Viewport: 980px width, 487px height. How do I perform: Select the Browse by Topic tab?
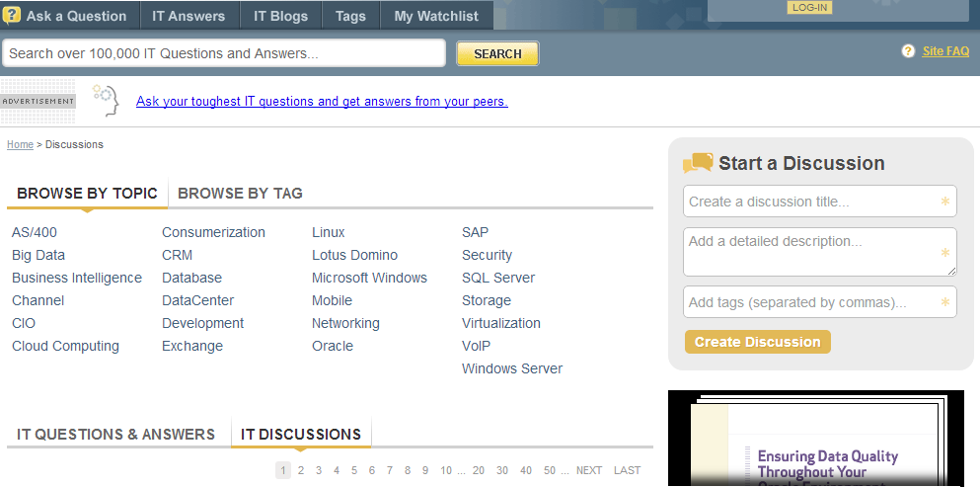87,194
